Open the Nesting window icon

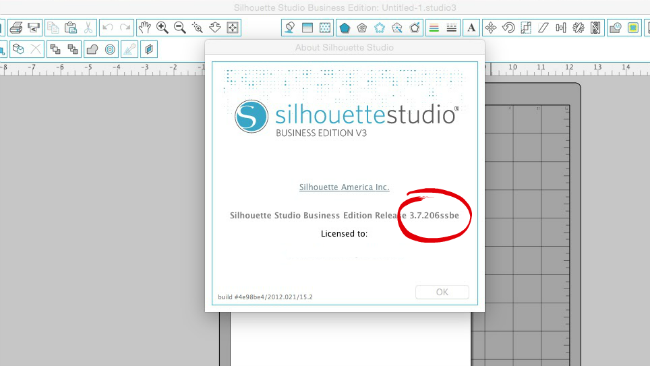point(596,28)
